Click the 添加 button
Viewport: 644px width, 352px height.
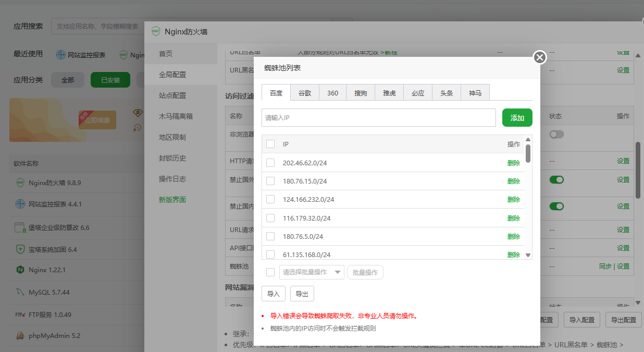517,118
